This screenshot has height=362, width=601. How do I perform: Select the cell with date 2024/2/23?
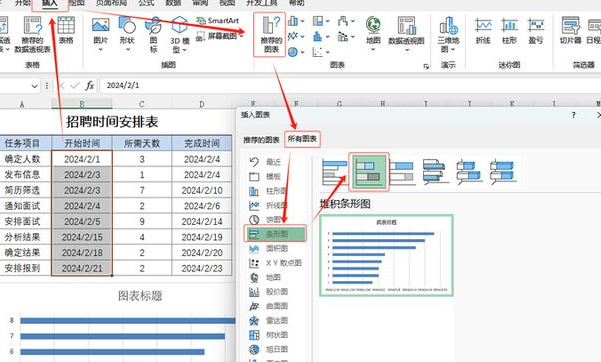(202, 268)
